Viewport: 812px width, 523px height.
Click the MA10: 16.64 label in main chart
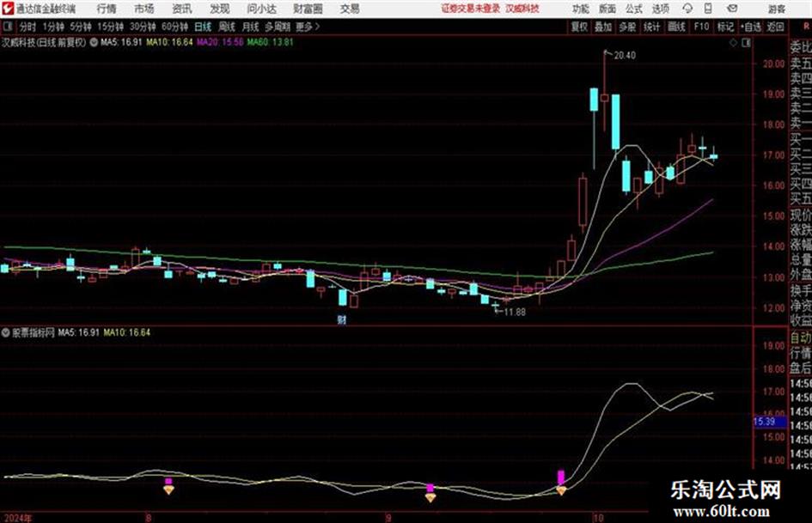169,42
